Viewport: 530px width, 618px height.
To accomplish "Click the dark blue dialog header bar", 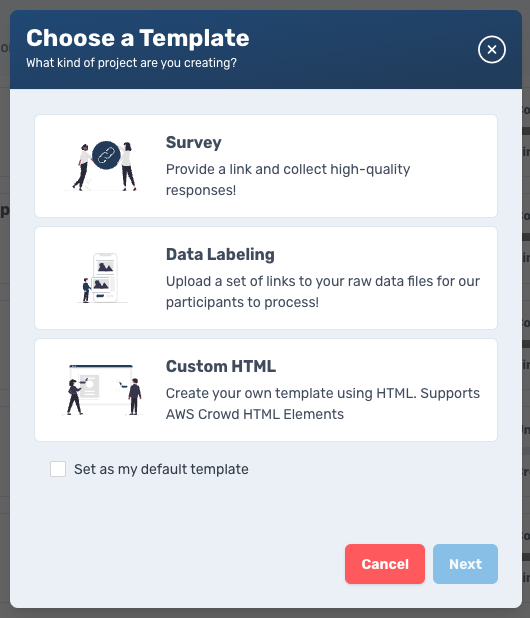I will [x=266, y=49].
